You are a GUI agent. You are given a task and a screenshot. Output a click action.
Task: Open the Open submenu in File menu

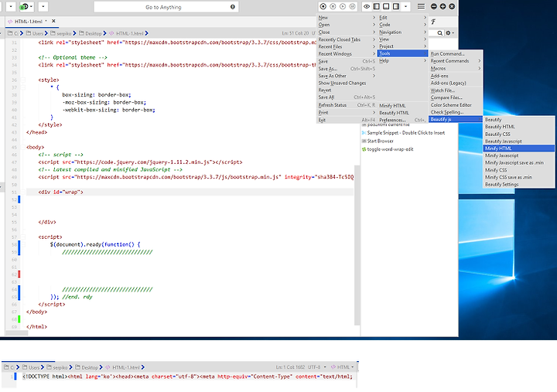coord(347,25)
